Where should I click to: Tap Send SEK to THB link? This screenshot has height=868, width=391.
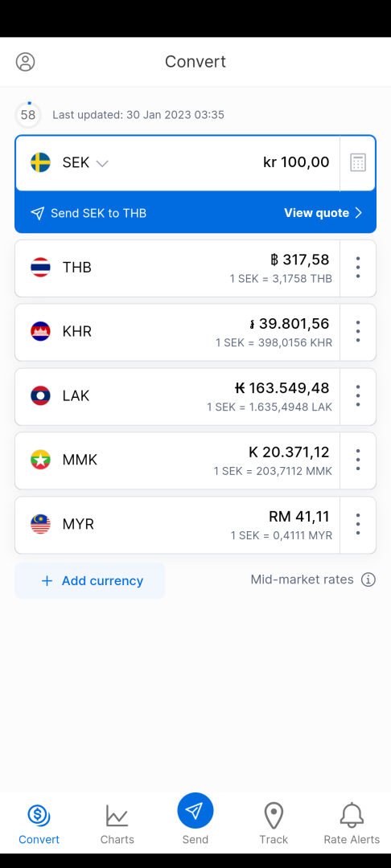[88, 213]
